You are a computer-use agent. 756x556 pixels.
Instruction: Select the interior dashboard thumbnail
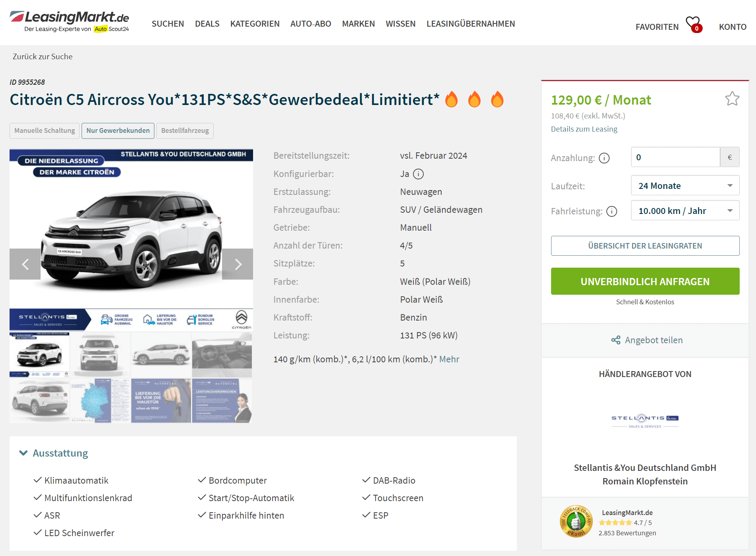pos(222,355)
